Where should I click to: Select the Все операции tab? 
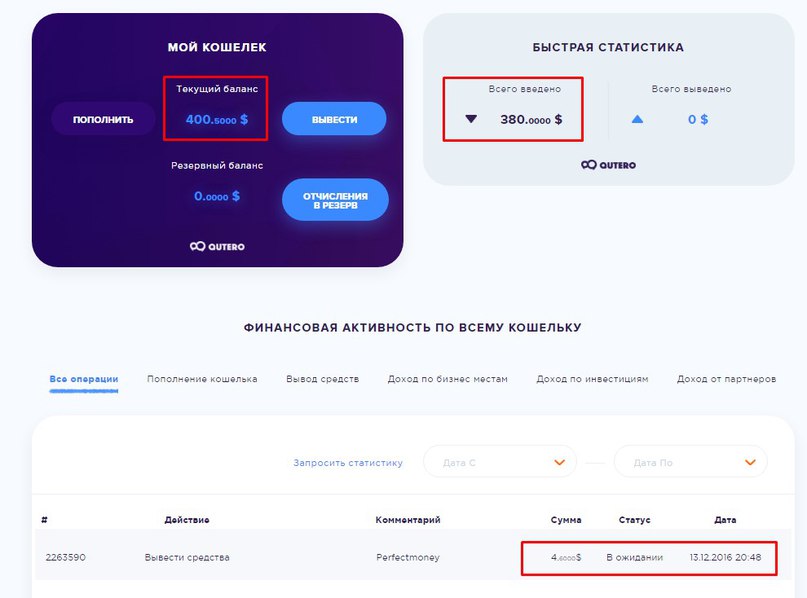[x=84, y=379]
